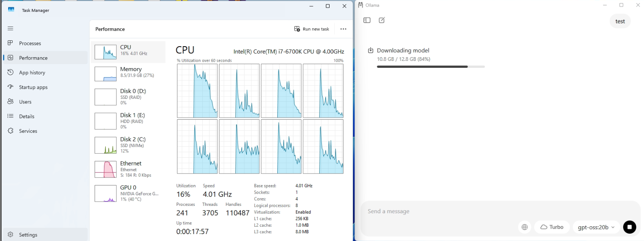Screen dimensions: 644x241
Task: Open the gpt-oss:20b model dropdown
Action: coord(596,227)
